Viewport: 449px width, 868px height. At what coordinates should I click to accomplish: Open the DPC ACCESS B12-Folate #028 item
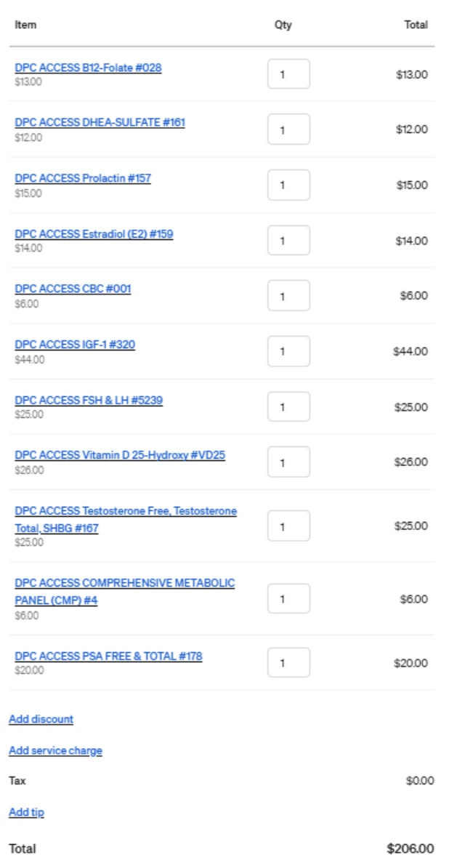tap(88, 68)
